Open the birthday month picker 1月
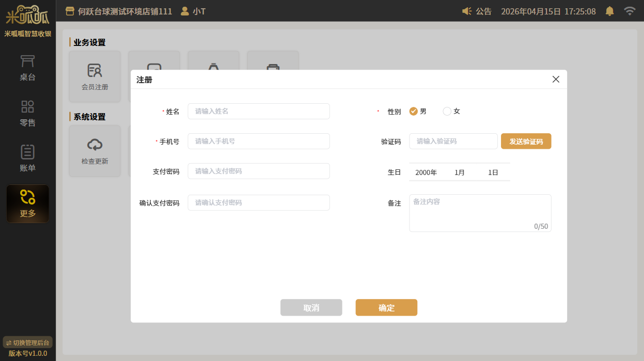The width and height of the screenshot is (644, 361). point(460,172)
